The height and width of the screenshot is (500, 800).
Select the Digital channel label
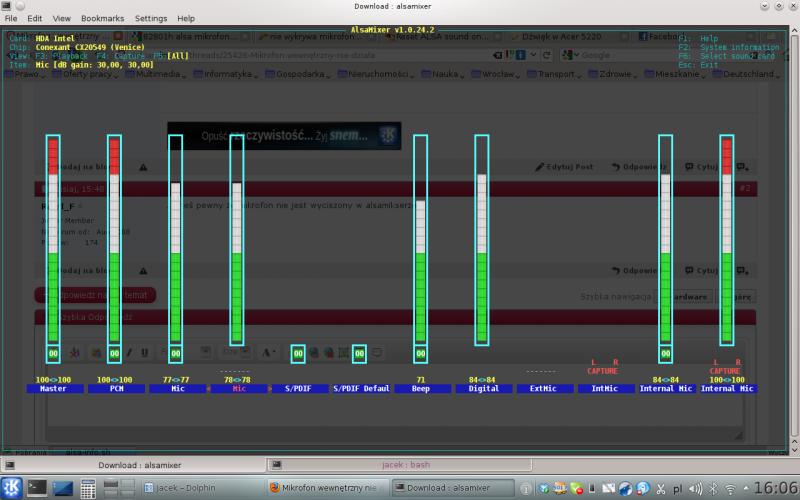tap(481, 388)
